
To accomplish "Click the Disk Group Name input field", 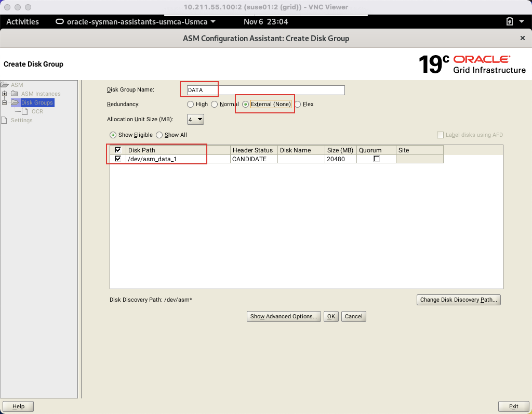I will coord(265,90).
